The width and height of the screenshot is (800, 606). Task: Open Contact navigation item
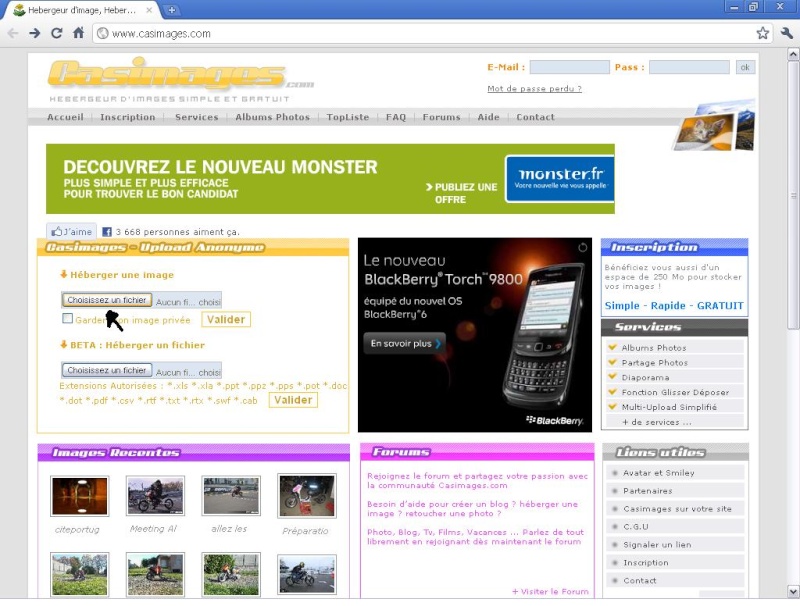click(535, 117)
